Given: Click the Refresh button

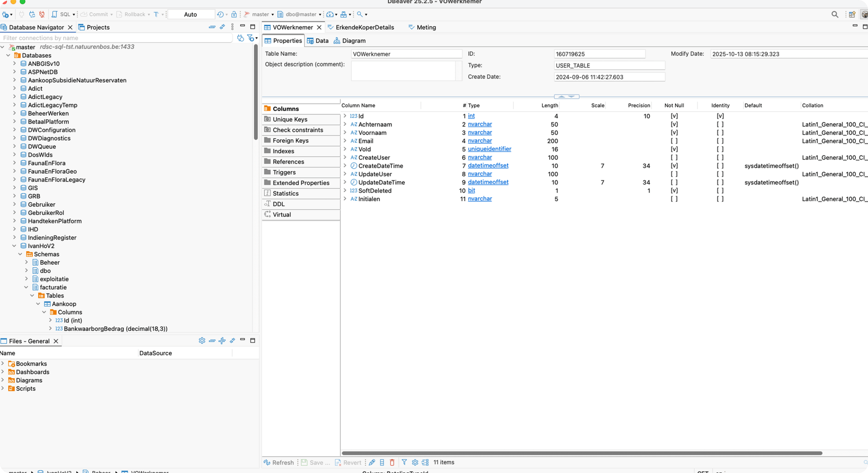Looking at the screenshot, I should pyautogui.click(x=279, y=462).
